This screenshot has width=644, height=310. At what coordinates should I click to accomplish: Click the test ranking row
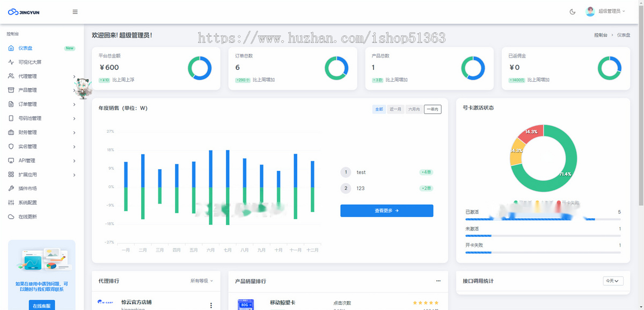click(x=386, y=172)
